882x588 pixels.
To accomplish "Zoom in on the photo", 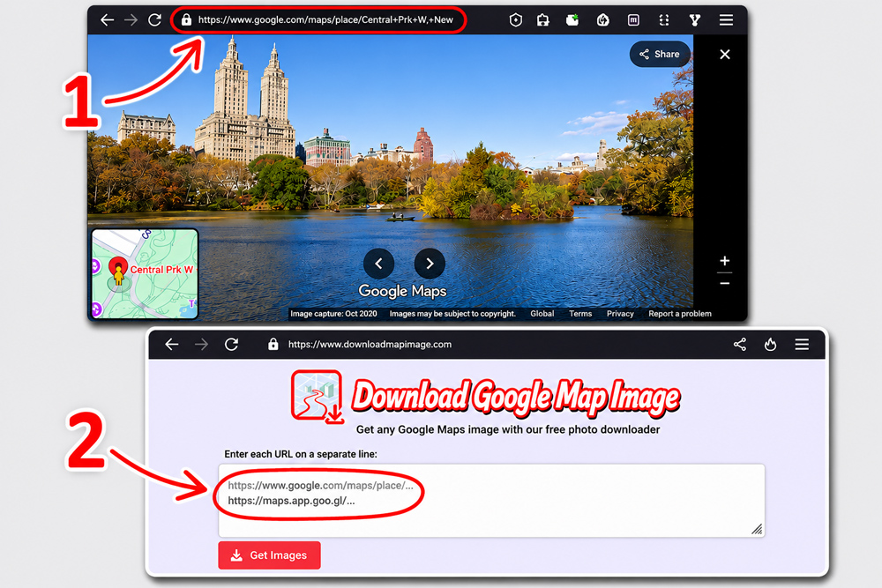I will (724, 261).
